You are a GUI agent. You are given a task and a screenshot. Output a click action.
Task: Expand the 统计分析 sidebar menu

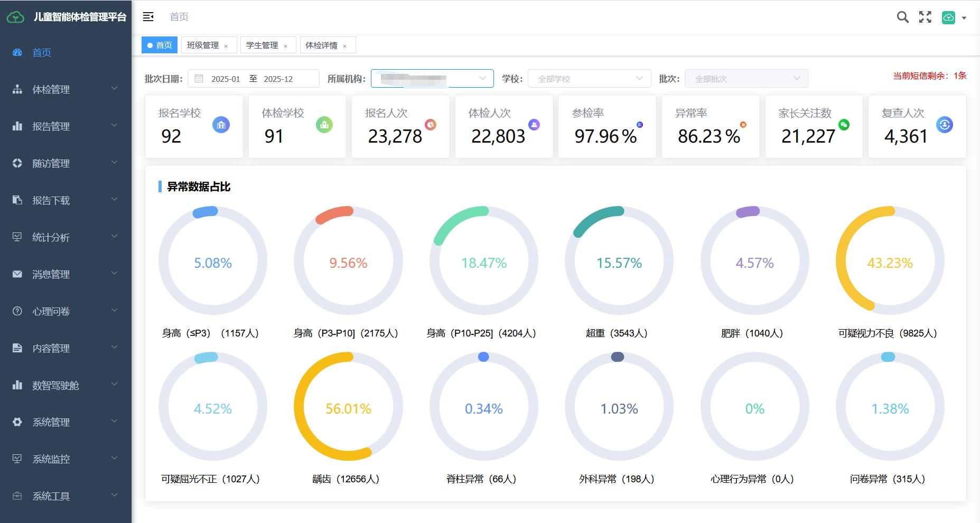[66, 237]
